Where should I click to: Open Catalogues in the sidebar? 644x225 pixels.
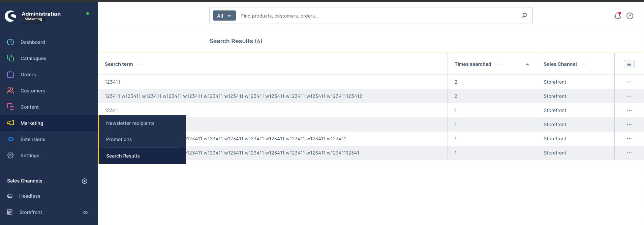(x=33, y=58)
